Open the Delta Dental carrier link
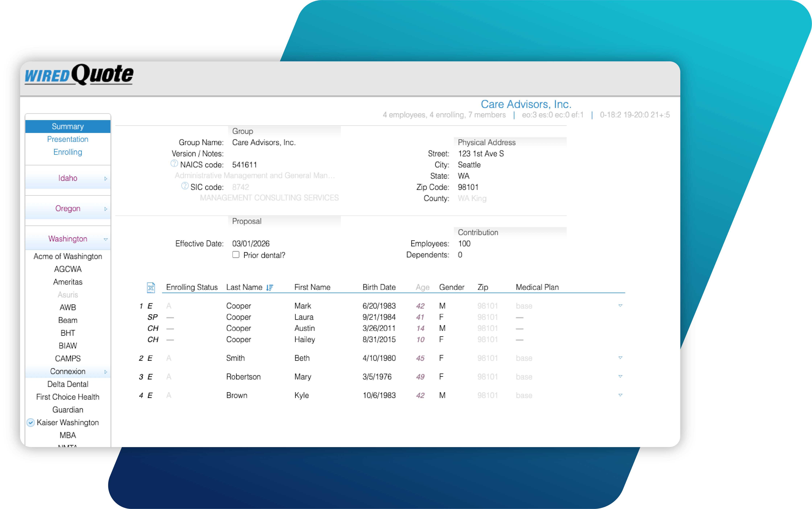Image resolution: width=812 pixels, height=509 pixels. [x=68, y=384]
